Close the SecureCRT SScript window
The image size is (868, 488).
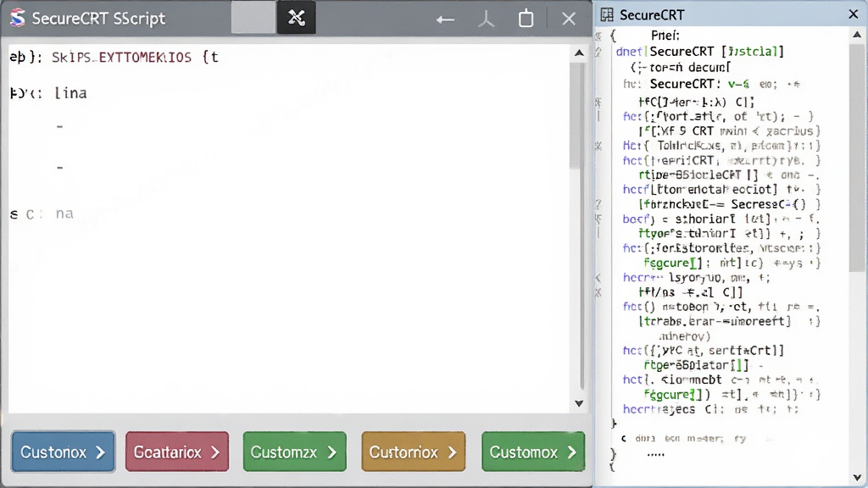click(569, 19)
